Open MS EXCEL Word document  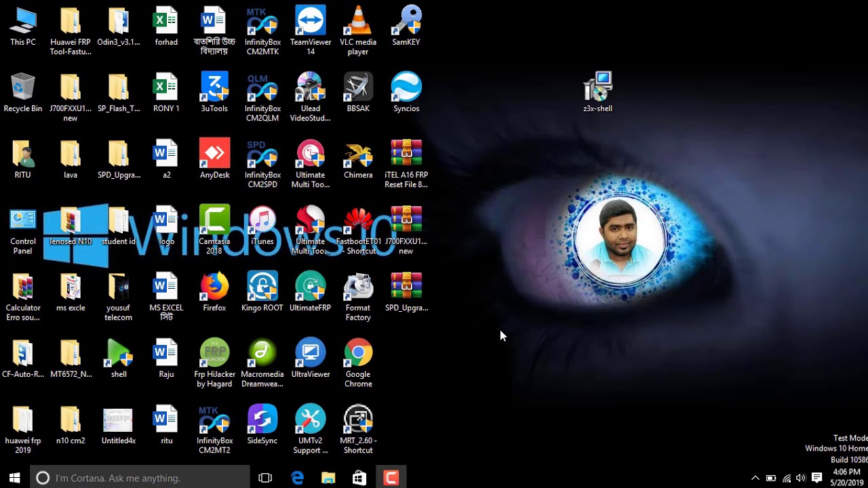coord(166,297)
